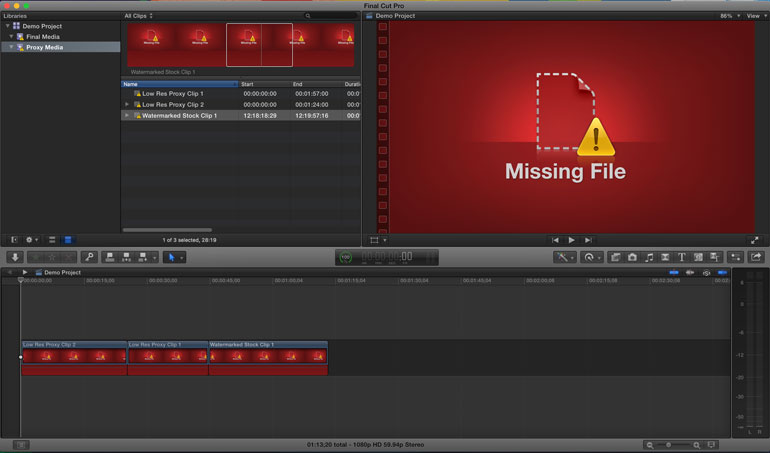770x453 pixels.
Task: Open the Photos browser camera icon
Action: [632, 257]
